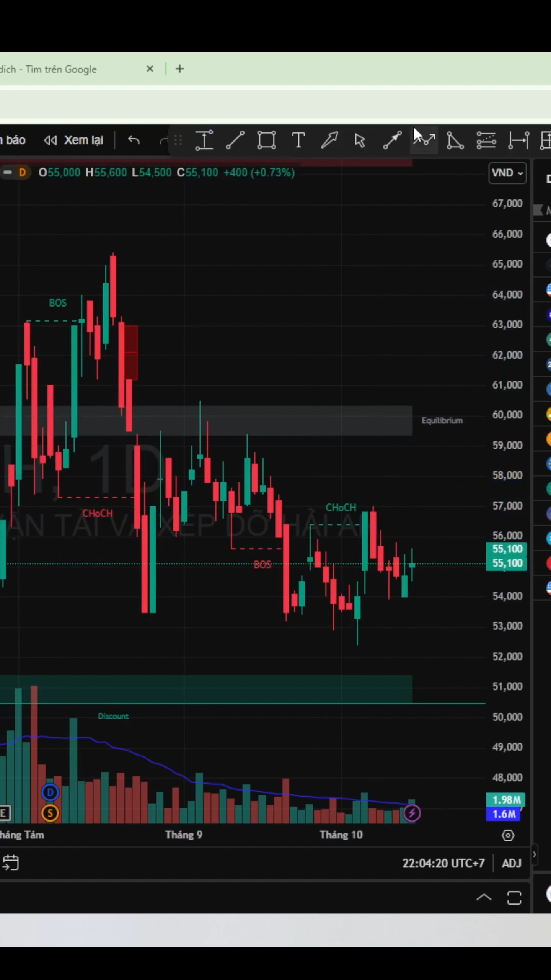Screen dimensions: 551x980
Task: Open chart settings gear icon
Action: pyautogui.click(x=508, y=835)
